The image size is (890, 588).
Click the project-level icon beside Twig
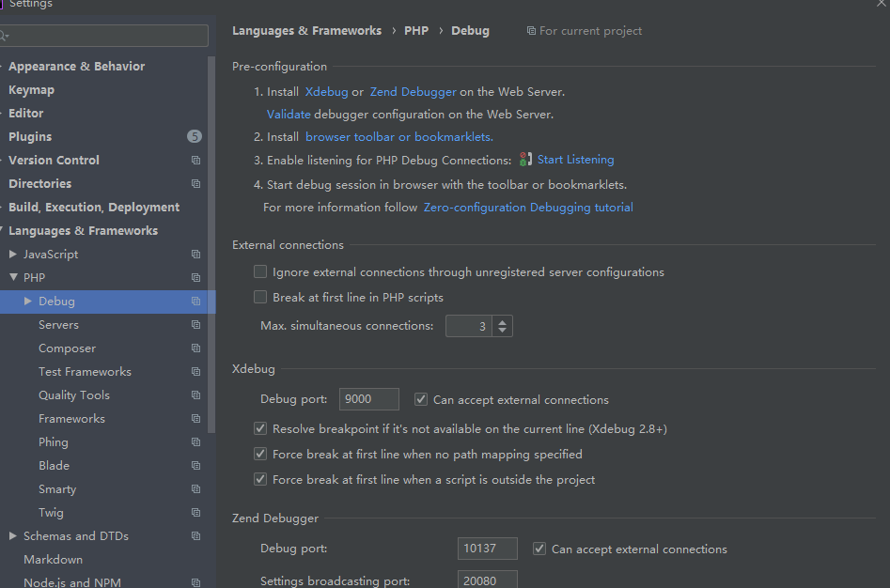pos(195,513)
